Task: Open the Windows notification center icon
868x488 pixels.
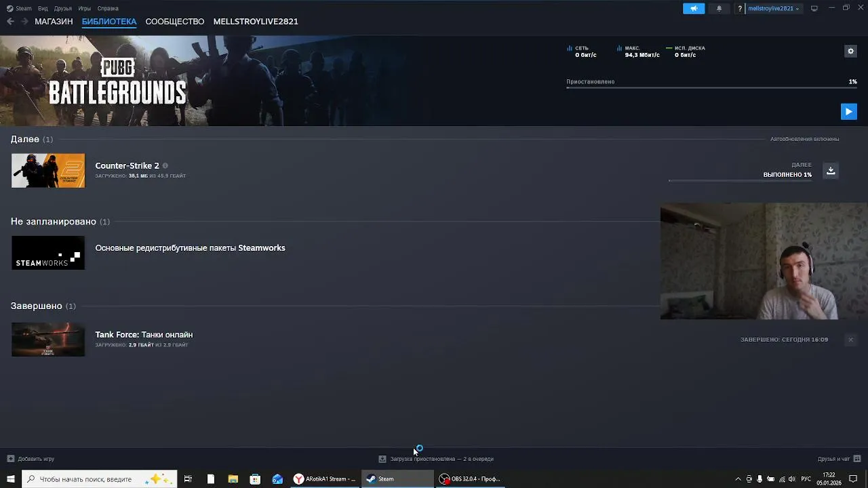Action: pyautogui.click(x=853, y=479)
